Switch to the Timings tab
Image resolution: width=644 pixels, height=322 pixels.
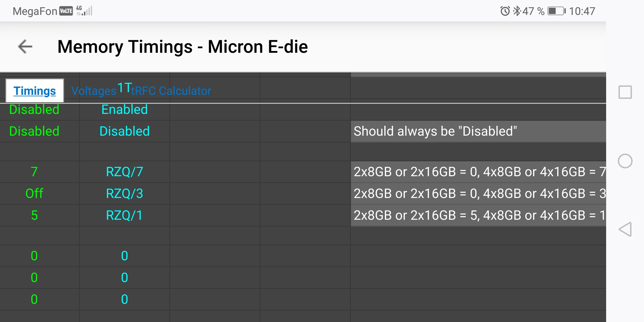coord(35,91)
